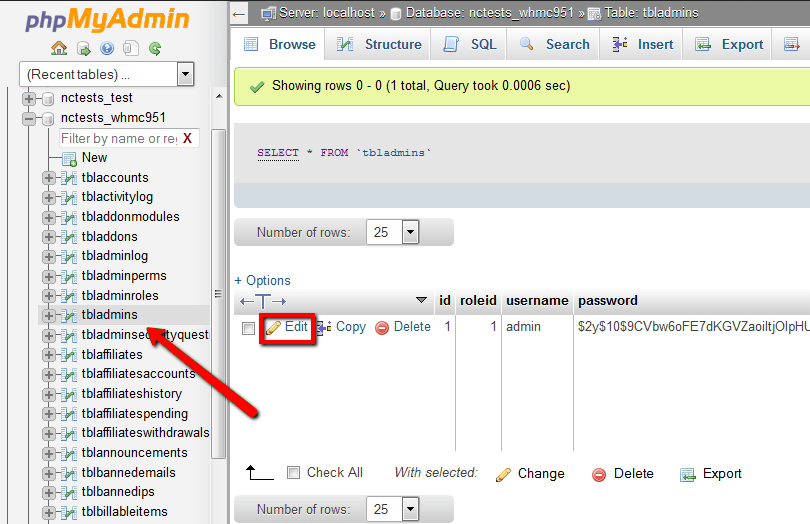Screen dimensions: 810x524
Task: Click the log out icon in sidebar
Action: (83, 48)
